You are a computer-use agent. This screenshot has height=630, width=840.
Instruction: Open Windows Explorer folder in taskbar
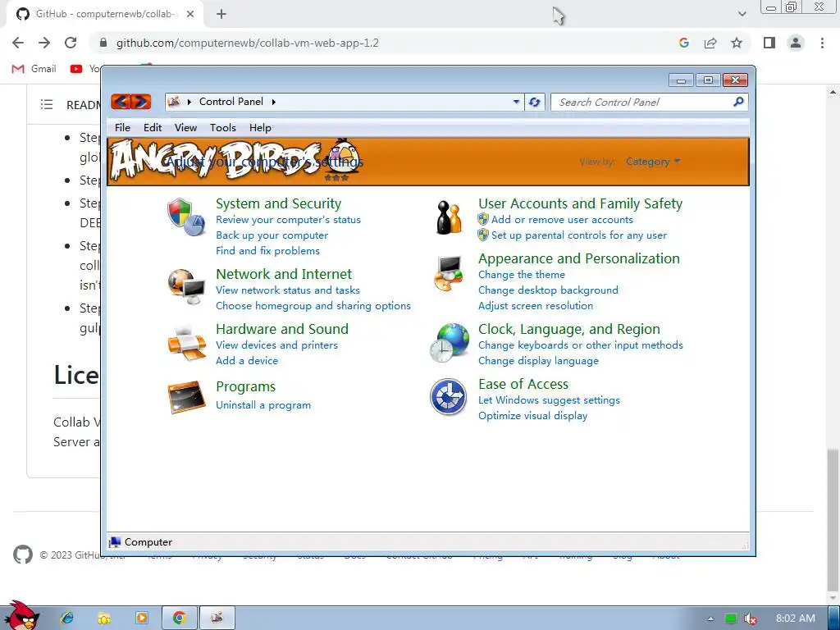104,619
